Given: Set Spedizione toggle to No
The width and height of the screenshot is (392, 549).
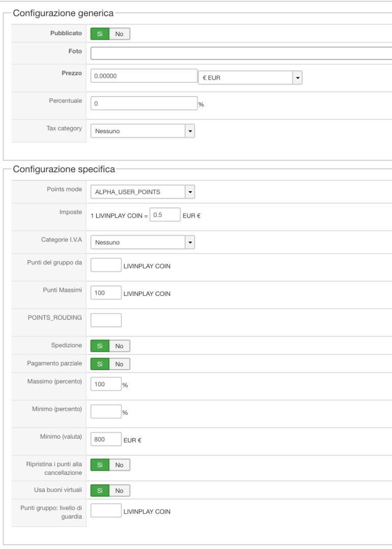Looking at the screenshot, I should pyautogui.click(x=119, y=346).
